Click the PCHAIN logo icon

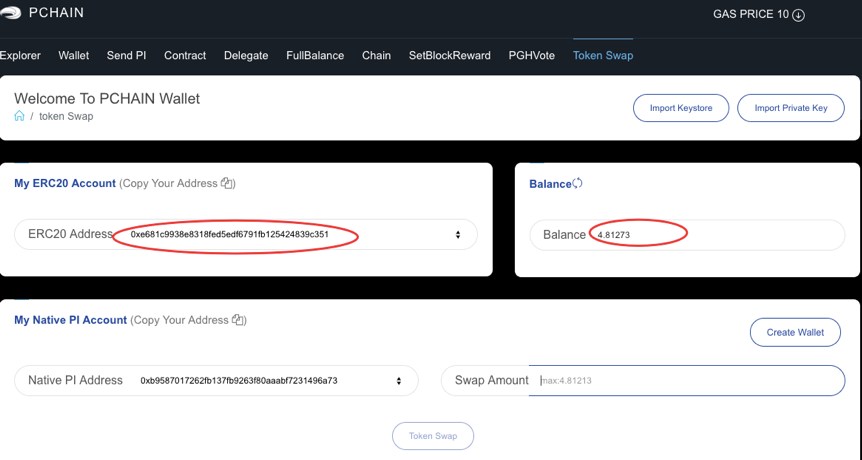click(10, 13)
